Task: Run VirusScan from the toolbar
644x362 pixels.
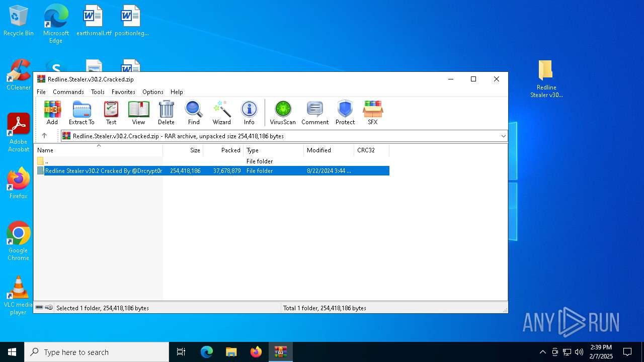Action: tap(283, 113)
